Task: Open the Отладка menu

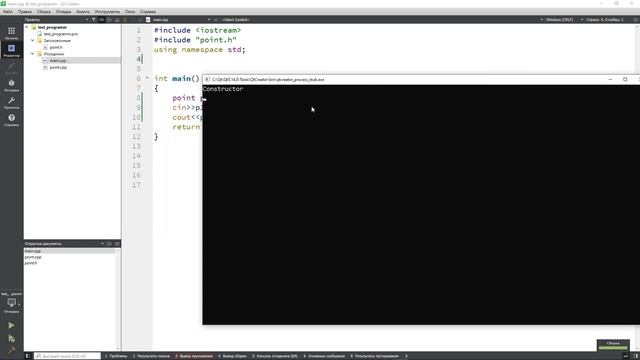Action: [63, 12]
